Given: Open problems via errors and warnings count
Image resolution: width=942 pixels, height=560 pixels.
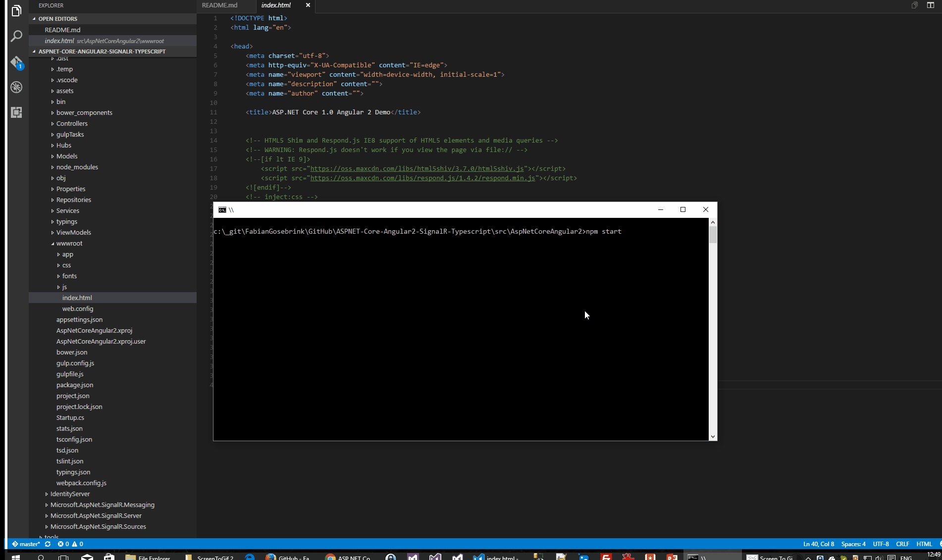Looking at the screenshot, I should [70, 544].
